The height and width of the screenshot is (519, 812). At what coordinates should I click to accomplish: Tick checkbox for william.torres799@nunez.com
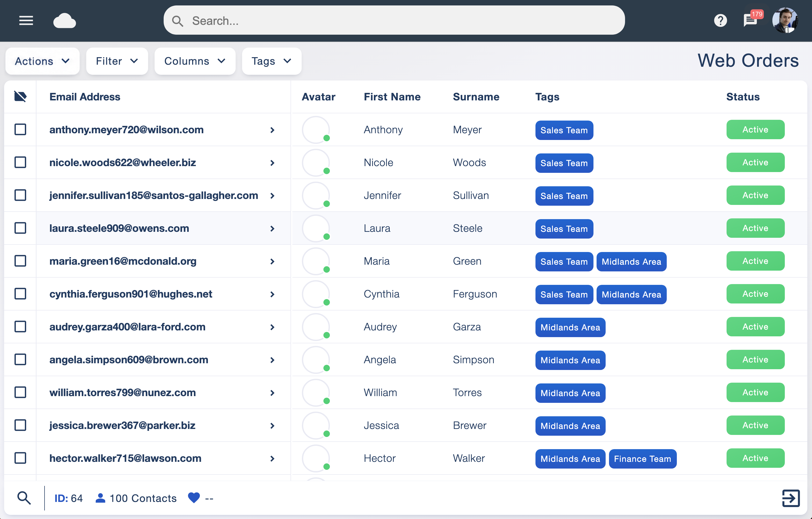coord(20,392)
